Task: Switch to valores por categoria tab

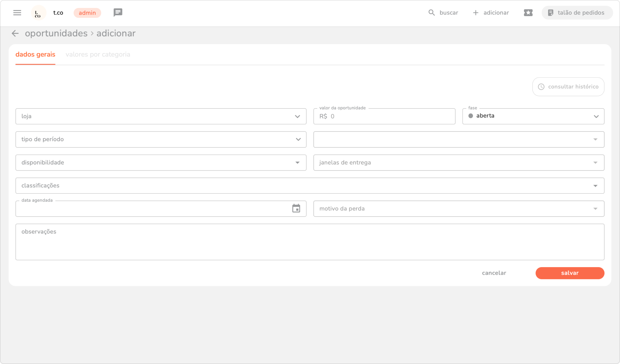Action: click(98, 55)
